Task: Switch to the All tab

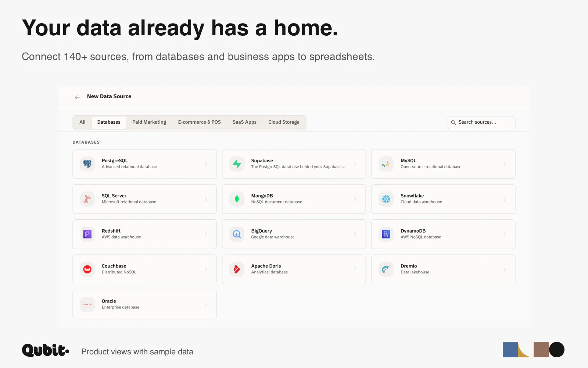Action: (x=82, y=122)
